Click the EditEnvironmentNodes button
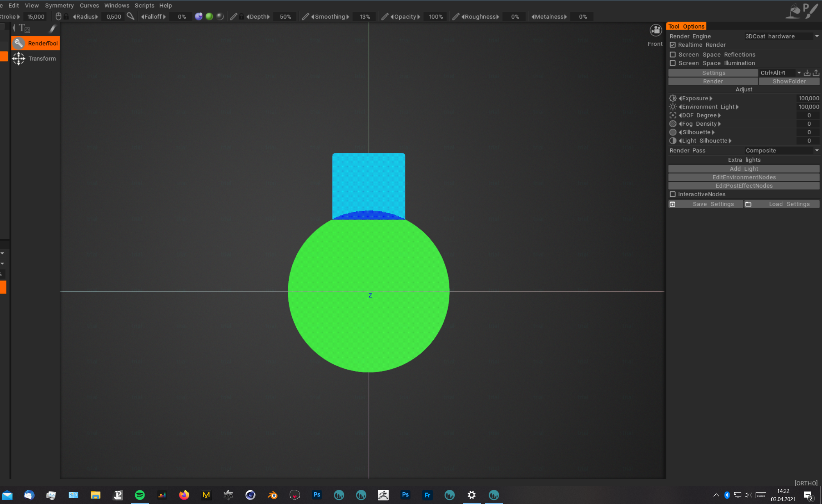This screenshot has height=504, width=822. point(744,177)
